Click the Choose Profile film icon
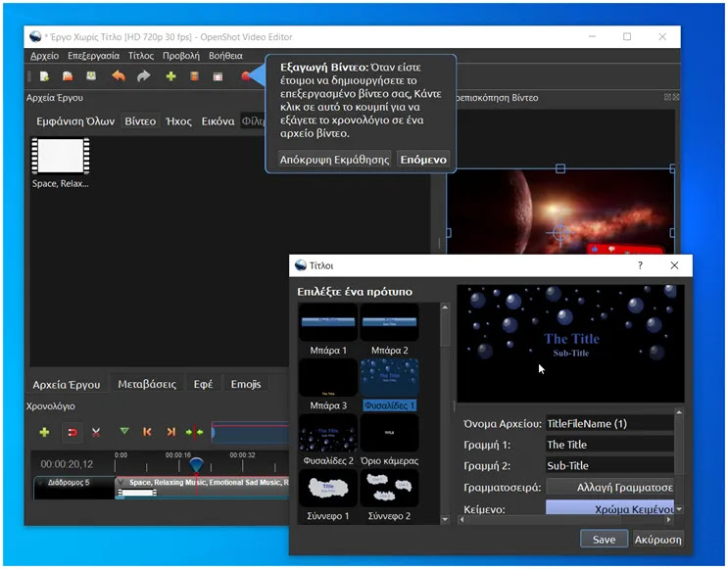 [195, 76]
